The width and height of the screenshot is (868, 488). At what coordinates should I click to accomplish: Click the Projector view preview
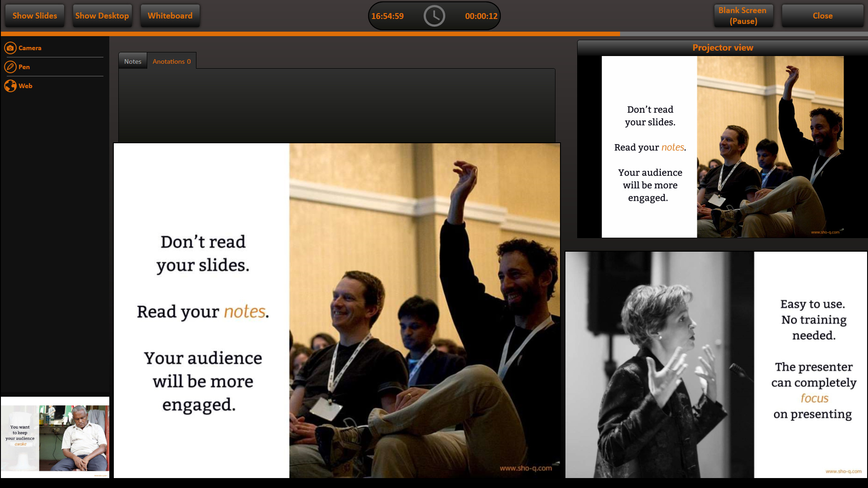coord(723,147)
